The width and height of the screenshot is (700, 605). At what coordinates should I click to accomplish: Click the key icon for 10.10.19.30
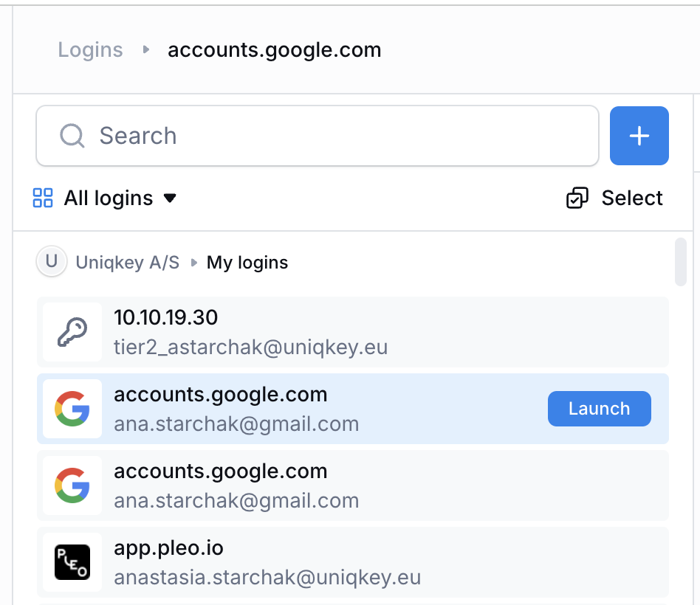coord(72,332)
